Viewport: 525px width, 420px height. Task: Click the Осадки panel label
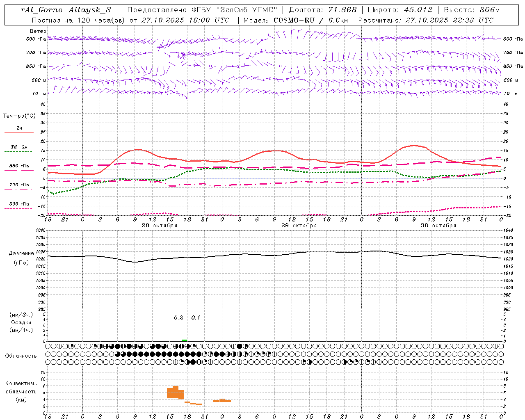pos(21,322)
